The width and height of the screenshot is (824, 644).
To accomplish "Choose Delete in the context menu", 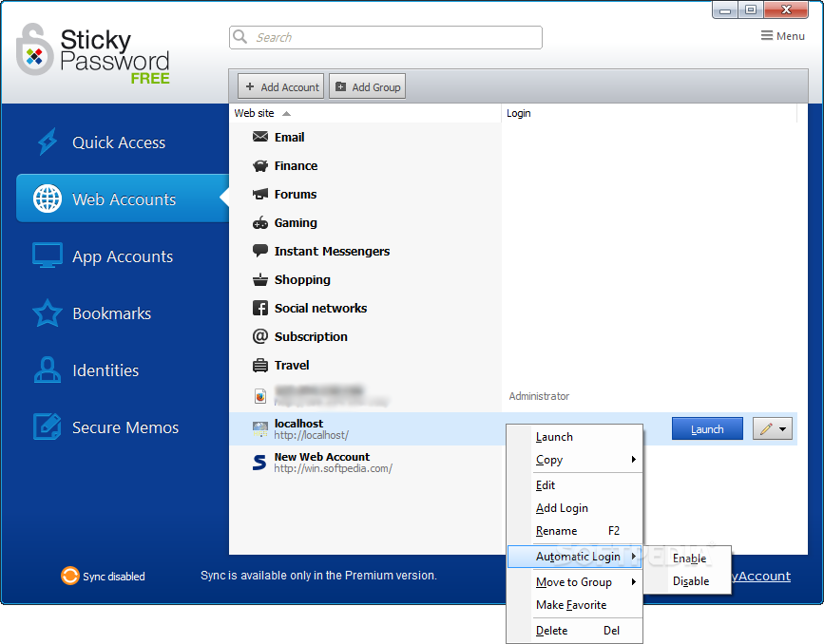I will click(574, 631).
